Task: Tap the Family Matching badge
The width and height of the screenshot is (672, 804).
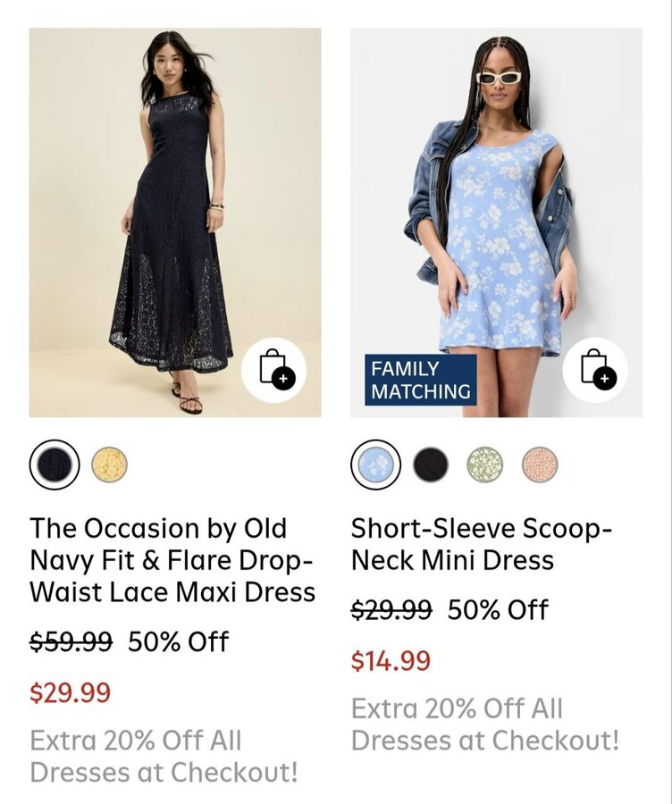Action: point(420,380)
